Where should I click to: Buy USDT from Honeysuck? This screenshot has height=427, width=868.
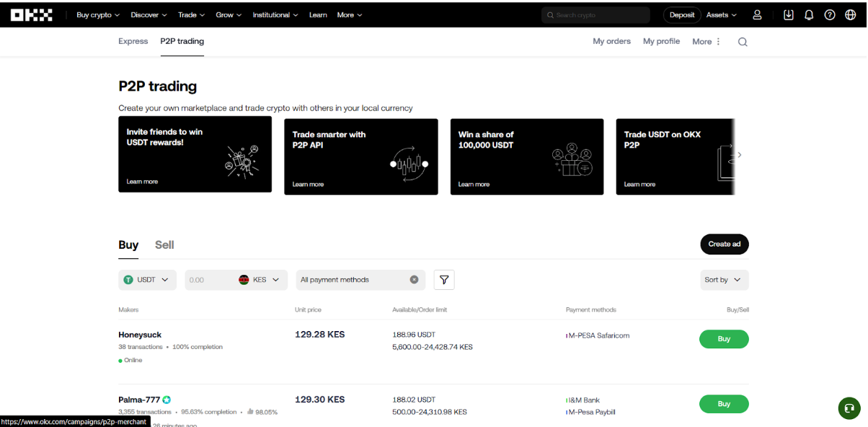tap(724, 339)
